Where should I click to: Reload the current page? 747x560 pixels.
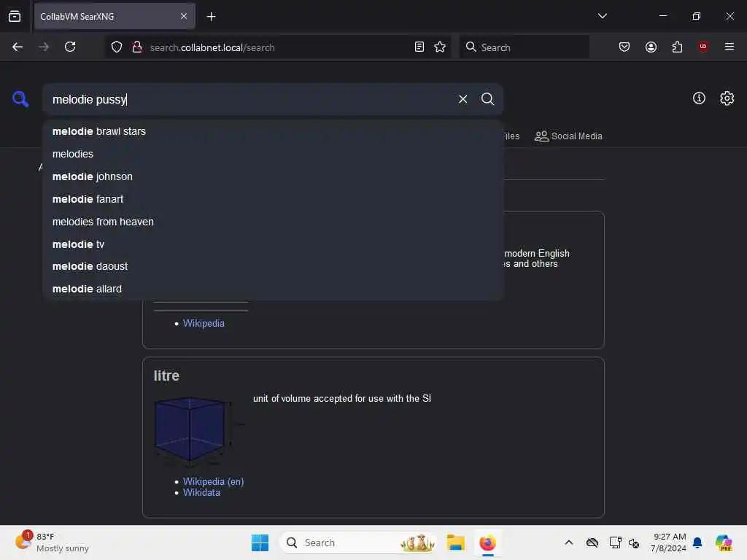point(70,47)
